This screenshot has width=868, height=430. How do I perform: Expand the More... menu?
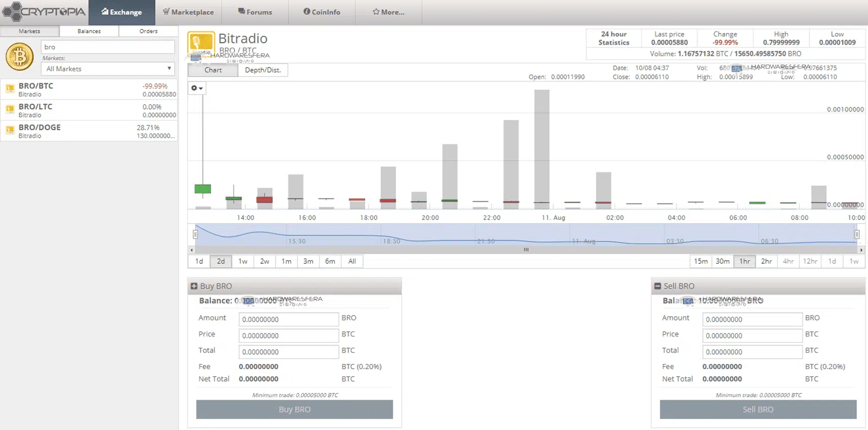389,12
